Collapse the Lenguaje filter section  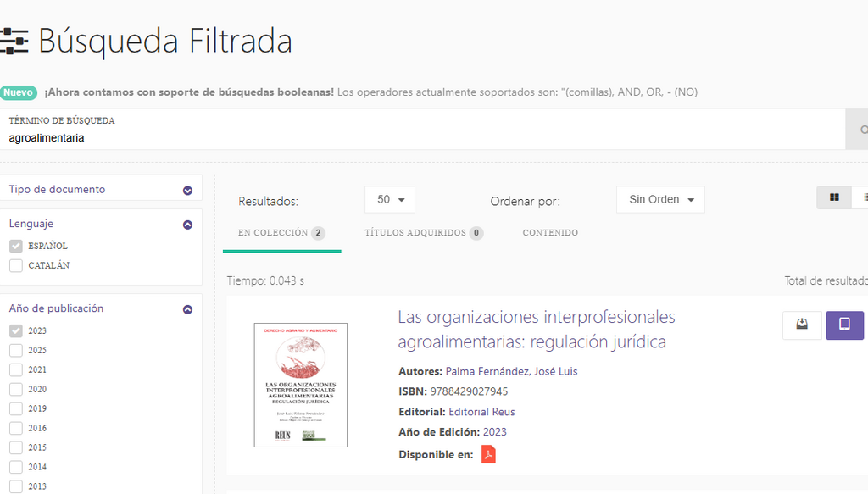coord(187,225)
